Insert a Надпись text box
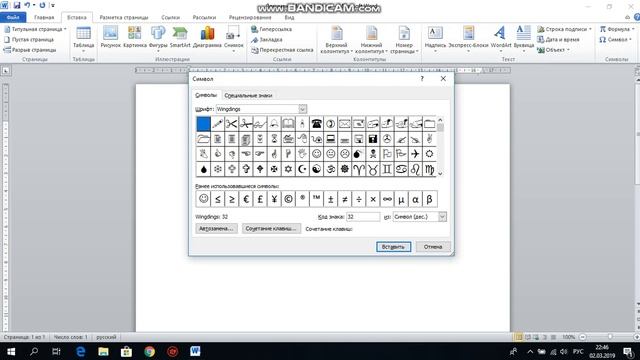Image resolution: width=640 pixels, height=360 pixels. click(x=435, y=38)
